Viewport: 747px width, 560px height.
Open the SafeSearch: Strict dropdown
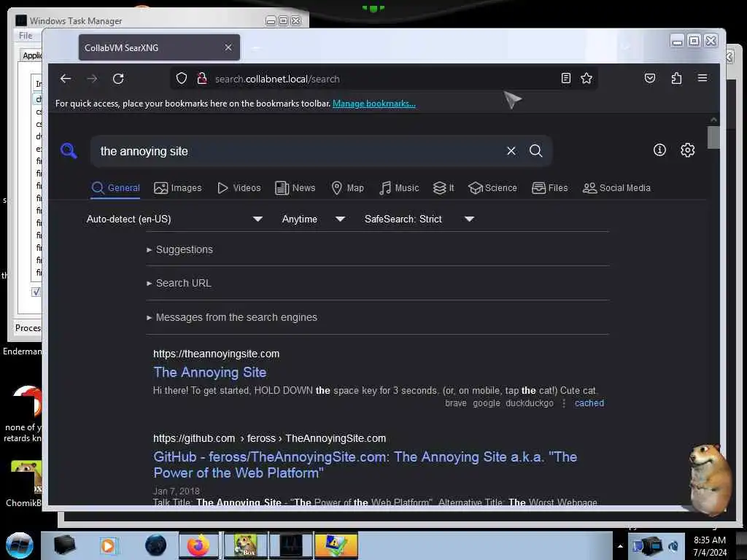coord(419,219)
